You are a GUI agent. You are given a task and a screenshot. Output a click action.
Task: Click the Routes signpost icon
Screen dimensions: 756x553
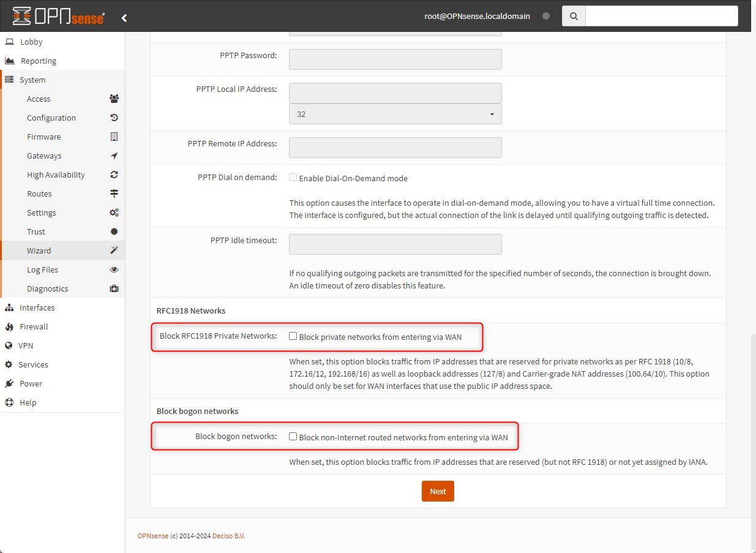tap(114, 194)
